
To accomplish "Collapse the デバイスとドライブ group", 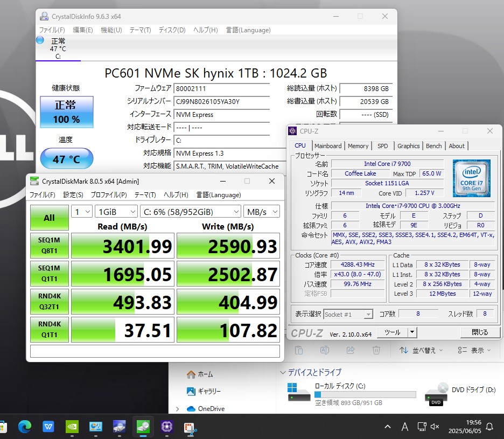I will tap(283, 372).
